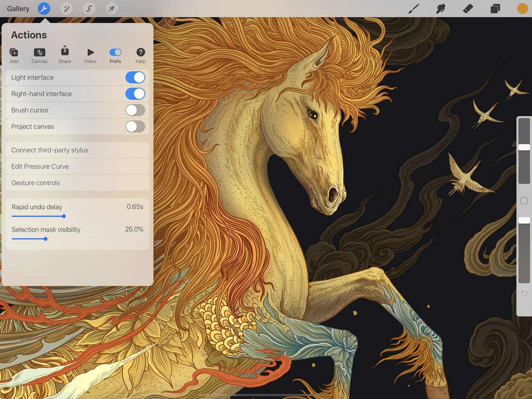Image resolution: width=532 pixels, height=399 pixels.
Task: Open the Transform arrow tool
Action: pos(111,8)
